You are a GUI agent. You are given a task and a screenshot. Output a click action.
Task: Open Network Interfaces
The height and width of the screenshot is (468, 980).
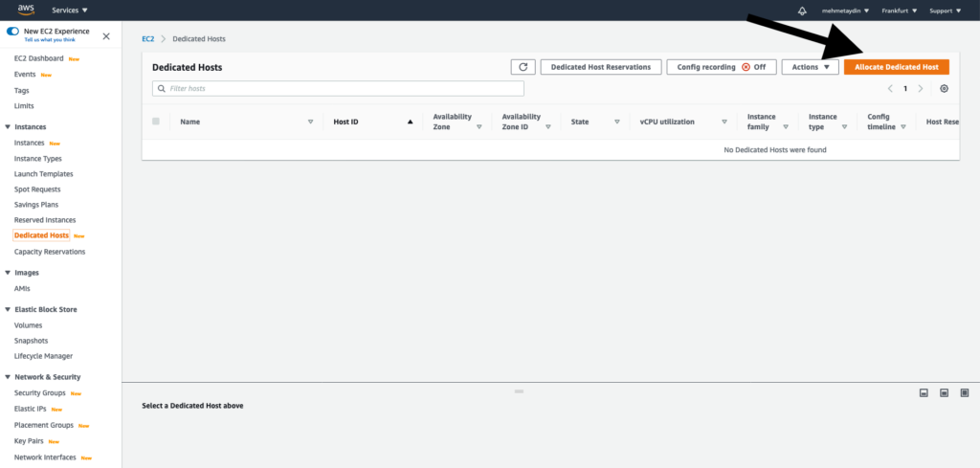(45, 457)
